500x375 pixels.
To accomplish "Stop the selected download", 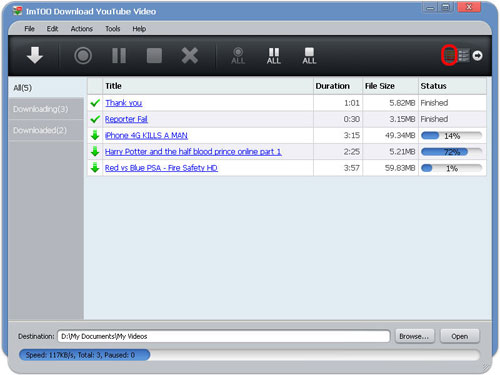I will (154, 55).
